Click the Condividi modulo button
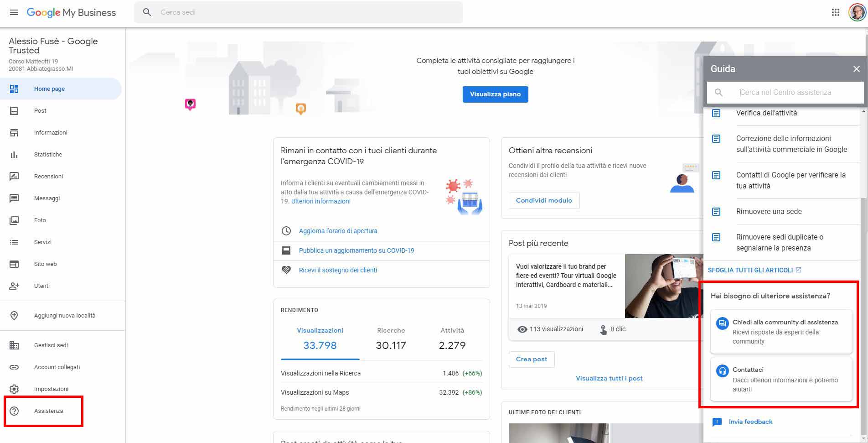Screen dimensions: 868x443 (544, 200)
